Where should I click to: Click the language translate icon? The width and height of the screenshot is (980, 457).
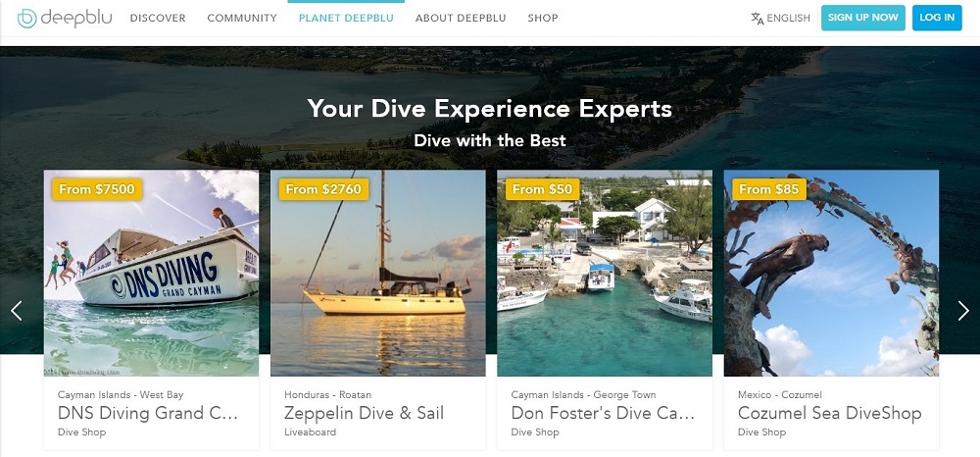(758, 18)
